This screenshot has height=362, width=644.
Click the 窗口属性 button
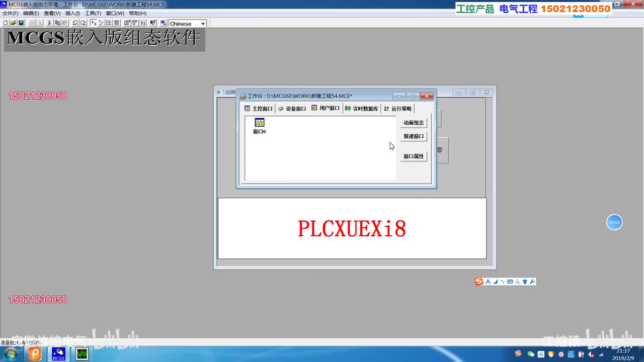coord(414,156)
